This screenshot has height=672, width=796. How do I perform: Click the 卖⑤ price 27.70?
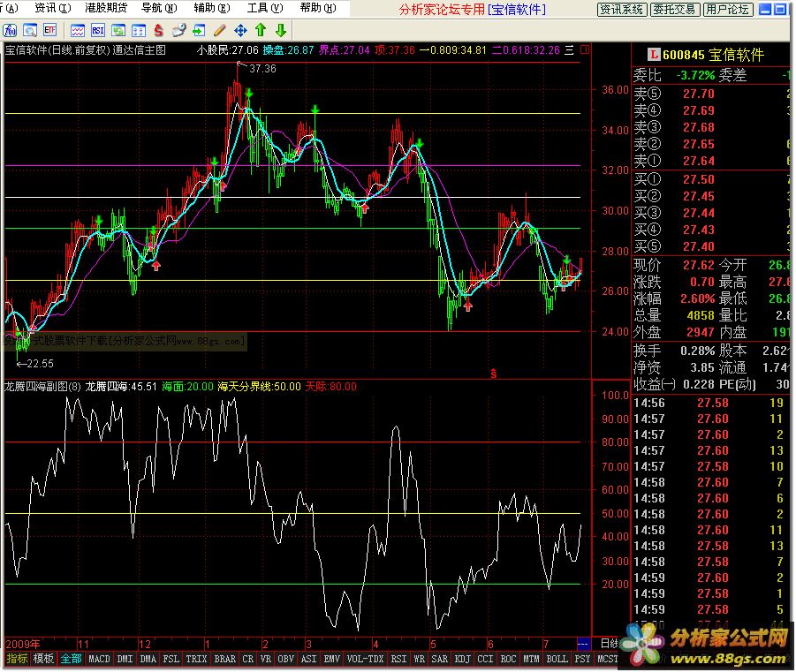pos(699,94)
